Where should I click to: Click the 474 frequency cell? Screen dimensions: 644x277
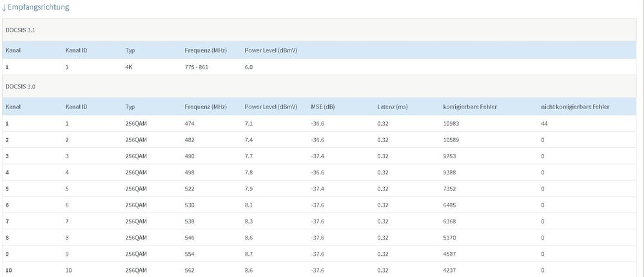point(190,123)
